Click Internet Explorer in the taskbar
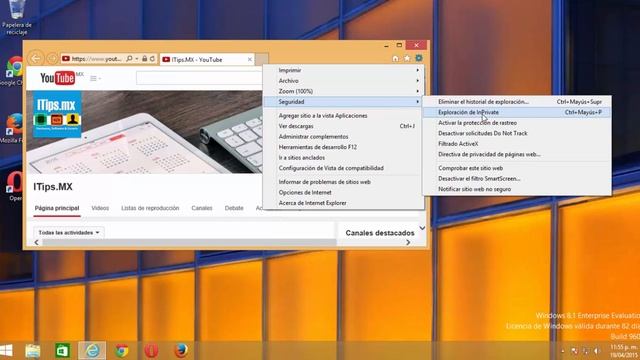 point(92,351)
